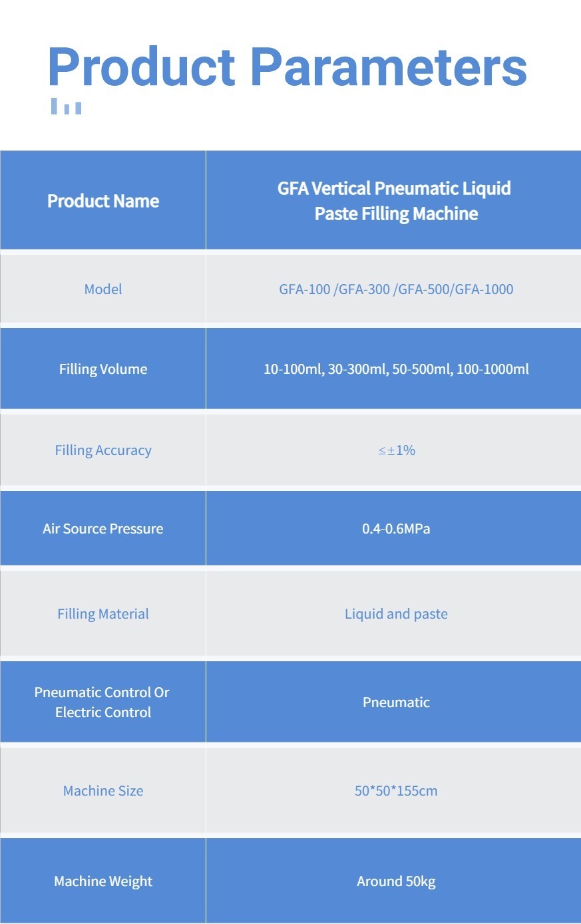Select the Filling Volume label

(x=103, y=369)
